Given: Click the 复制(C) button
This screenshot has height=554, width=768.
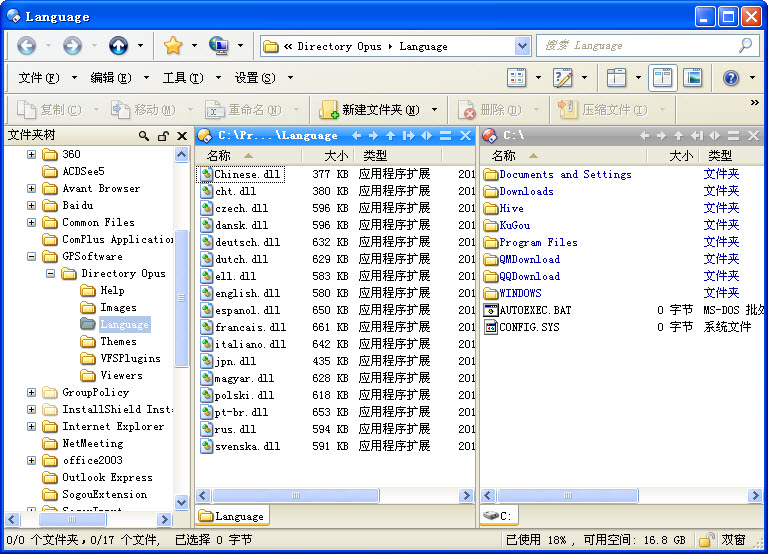Looking at the screenshot, I should 49,110.
